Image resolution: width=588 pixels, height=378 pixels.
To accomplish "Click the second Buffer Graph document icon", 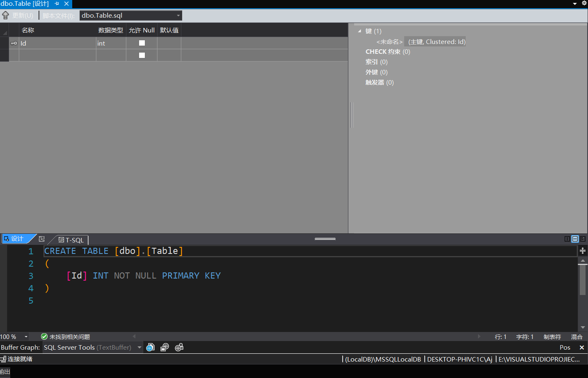I will [x=165, y=347].
